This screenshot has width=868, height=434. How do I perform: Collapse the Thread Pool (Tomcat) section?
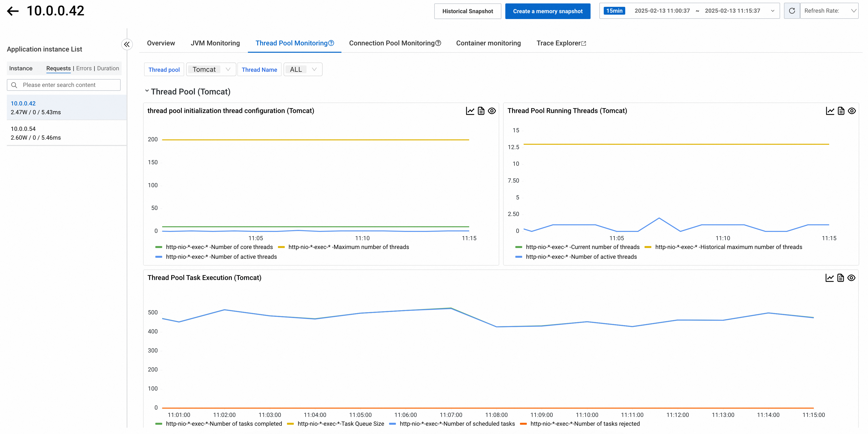[147, 91]
